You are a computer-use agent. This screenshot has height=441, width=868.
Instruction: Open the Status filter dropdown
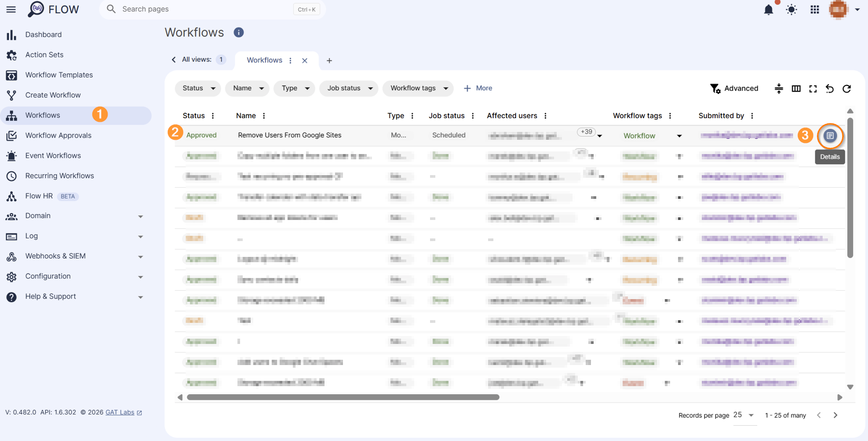[x=198, y=88]
